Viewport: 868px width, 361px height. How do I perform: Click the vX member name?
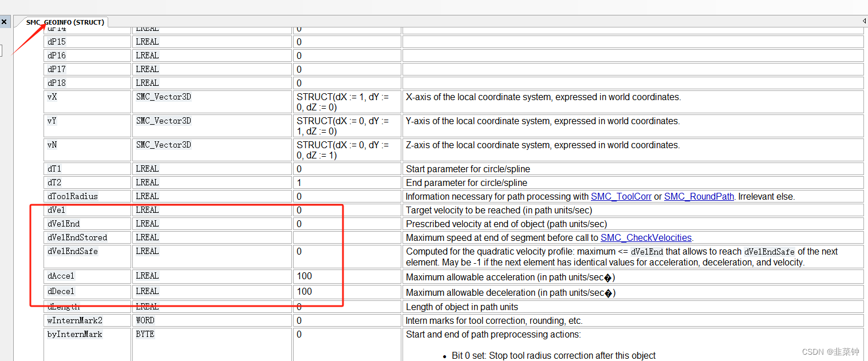[52, 97]
